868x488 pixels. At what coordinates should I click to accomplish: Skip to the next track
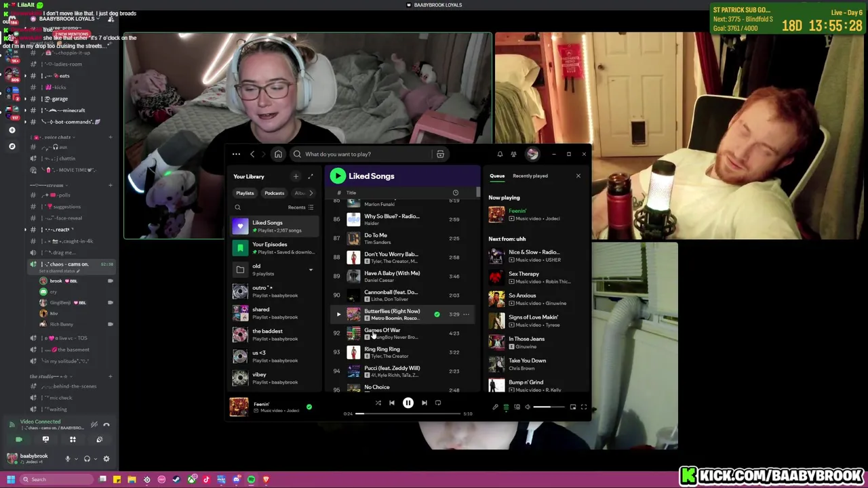click(425, 403)
